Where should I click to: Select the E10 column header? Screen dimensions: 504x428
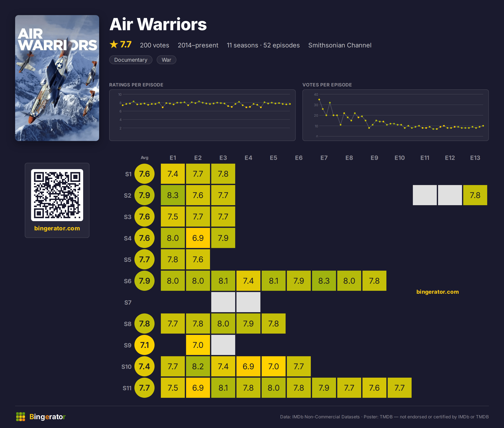point(400,158)
